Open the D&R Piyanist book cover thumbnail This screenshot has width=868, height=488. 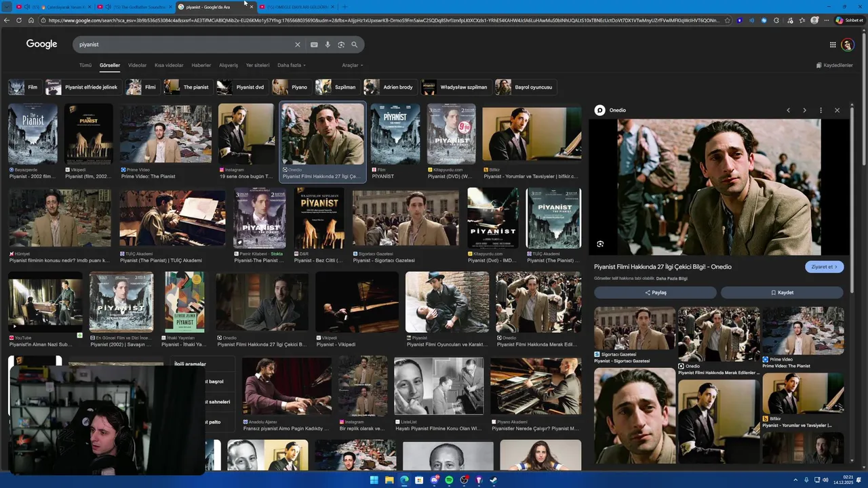(x=319, y=218)
